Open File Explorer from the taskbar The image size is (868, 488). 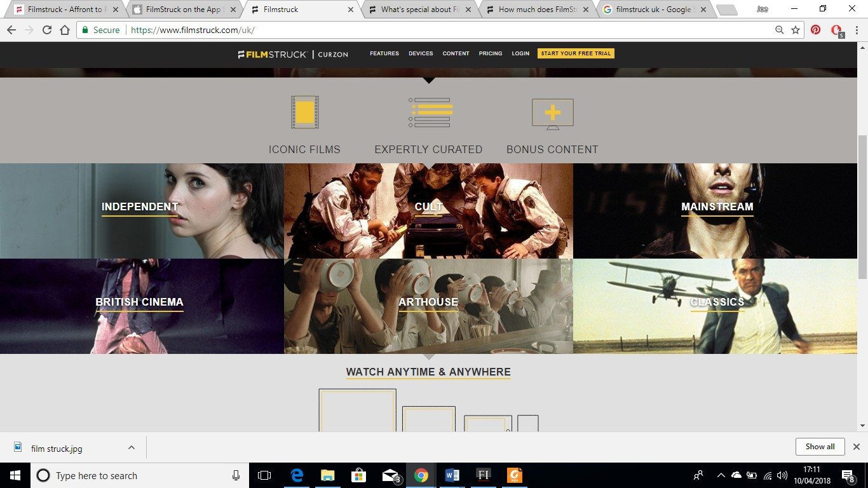click(327, 475)
